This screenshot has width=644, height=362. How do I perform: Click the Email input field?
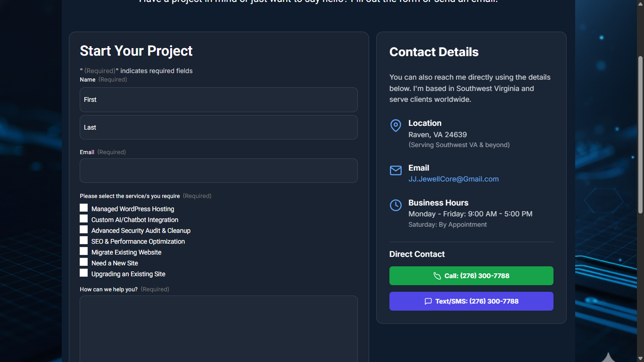pos(218,171)
